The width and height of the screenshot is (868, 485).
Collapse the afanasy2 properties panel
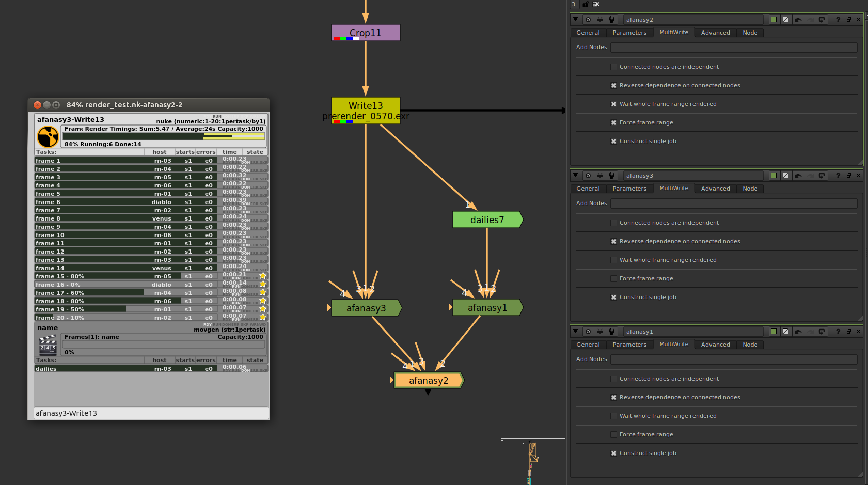point(576,19)
